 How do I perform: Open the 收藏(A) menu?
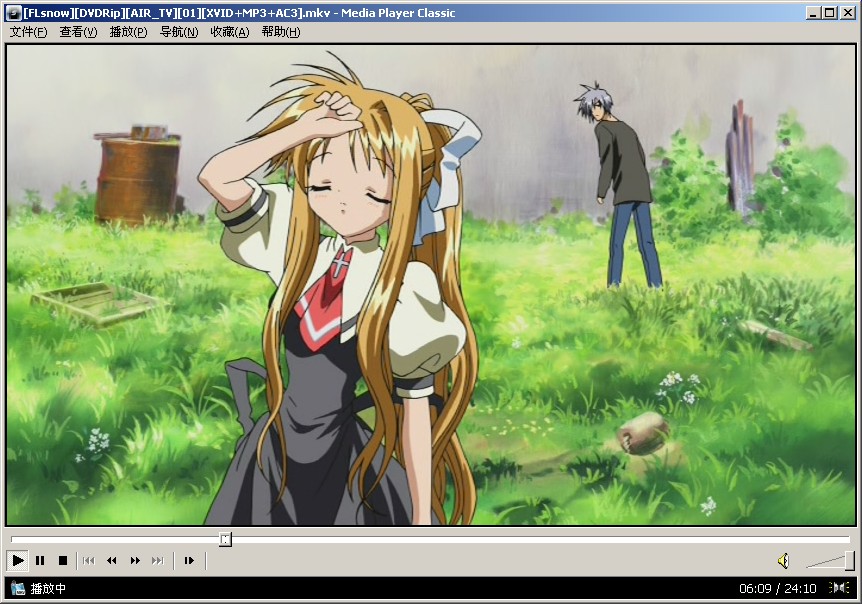coord(230,32)
